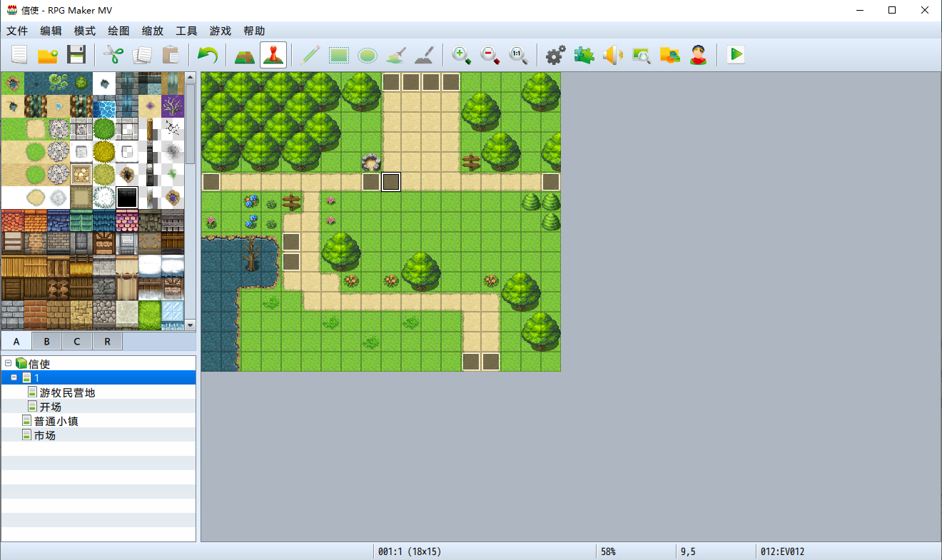Switch to tileset tab R

107,341
